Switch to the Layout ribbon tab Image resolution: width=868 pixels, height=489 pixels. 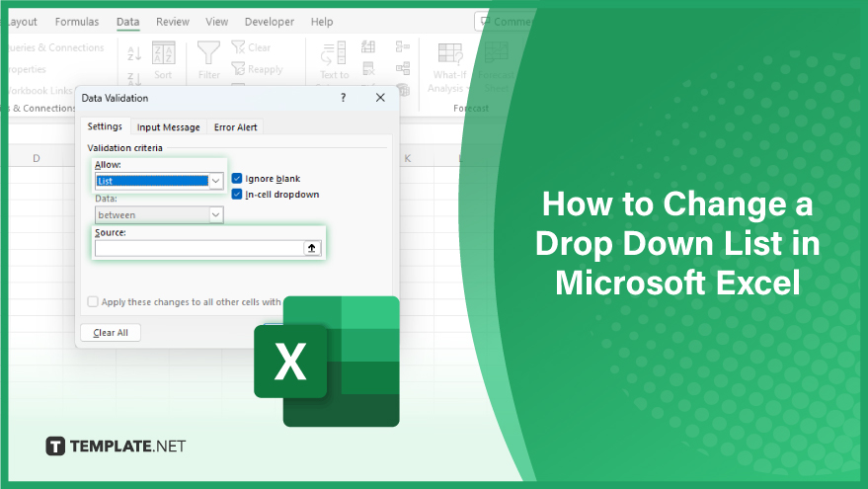(x=22, y=22)
